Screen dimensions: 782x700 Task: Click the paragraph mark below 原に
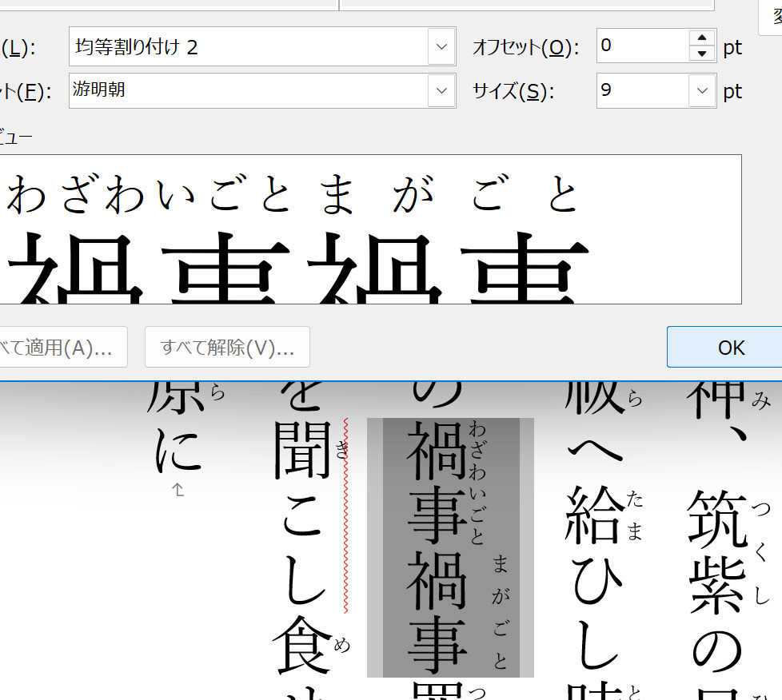click(x=178, y=491)
